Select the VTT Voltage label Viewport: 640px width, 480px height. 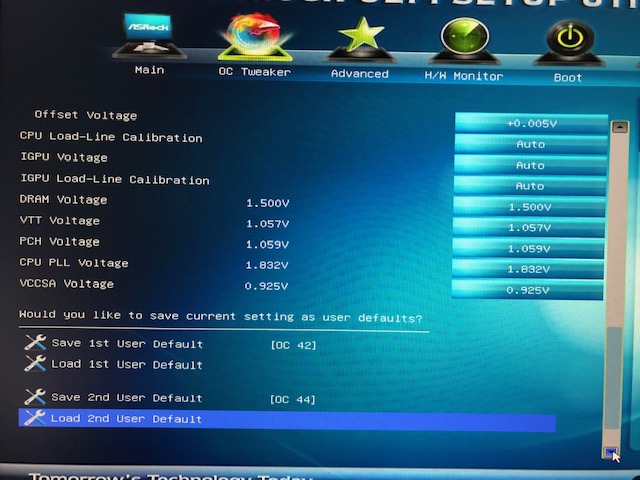(60, 220)
